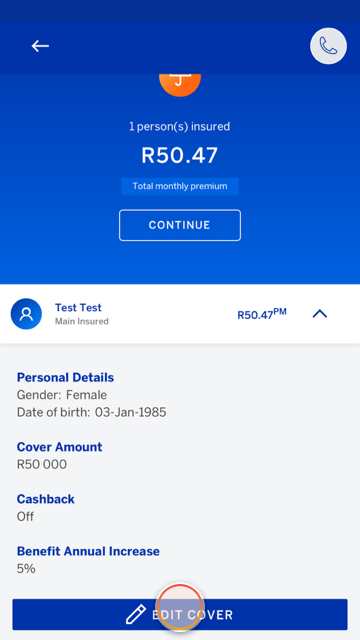The width and height of the screenshot is (360, 640).
Task: Tap the R50.47 PM premium amount
Action: (x=262, y=314)
